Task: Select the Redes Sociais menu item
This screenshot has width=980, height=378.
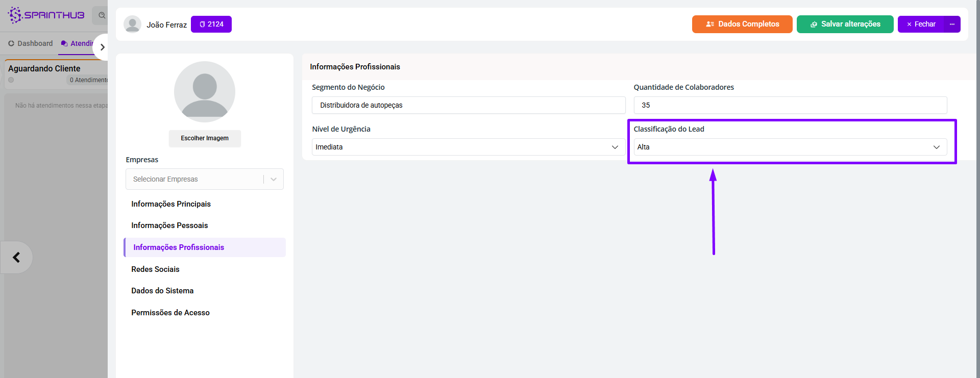Action: (155, 269)
